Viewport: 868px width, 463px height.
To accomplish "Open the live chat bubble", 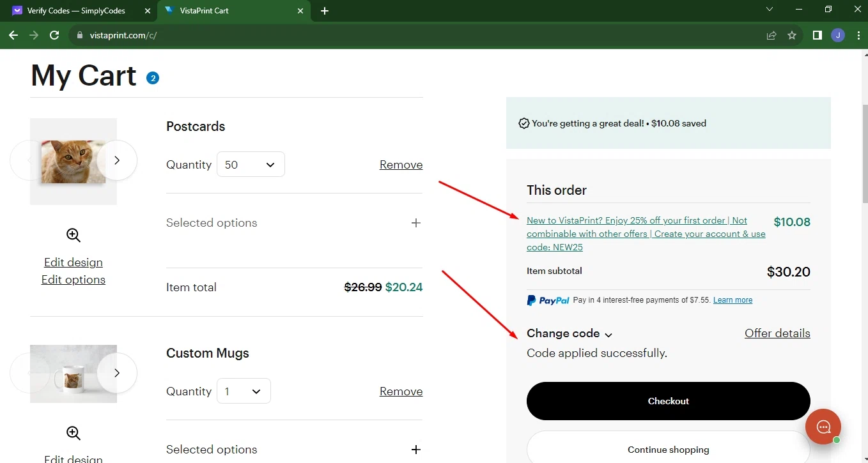I will [x=823, y=427].
